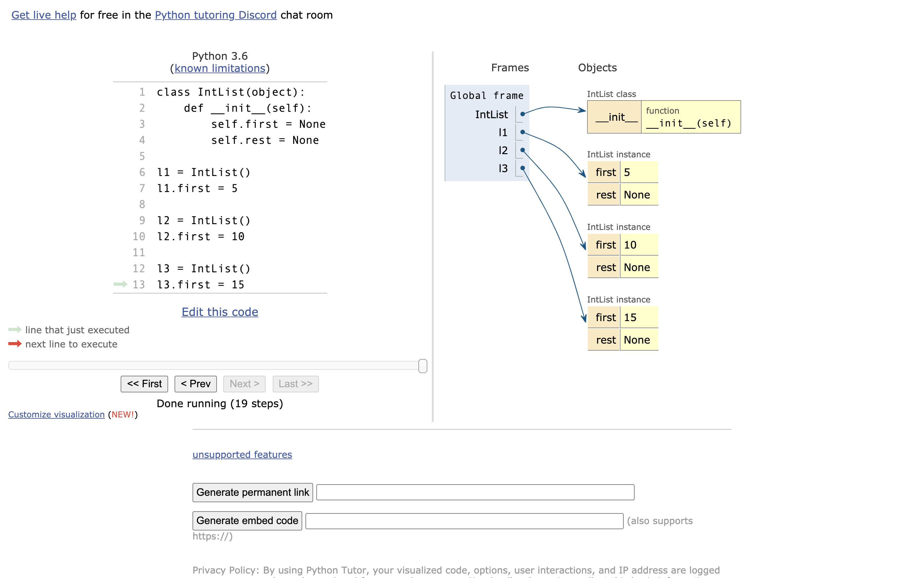Click code line 7 'l1.first = 5'
This screenshot has width=924, height=578.
[x=197, y=188]
